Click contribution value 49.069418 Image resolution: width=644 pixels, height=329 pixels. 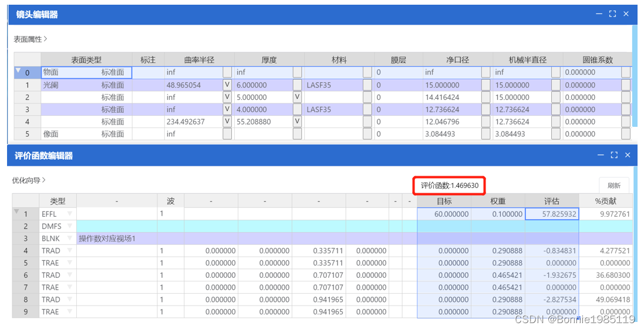click(x=605, y=300)
